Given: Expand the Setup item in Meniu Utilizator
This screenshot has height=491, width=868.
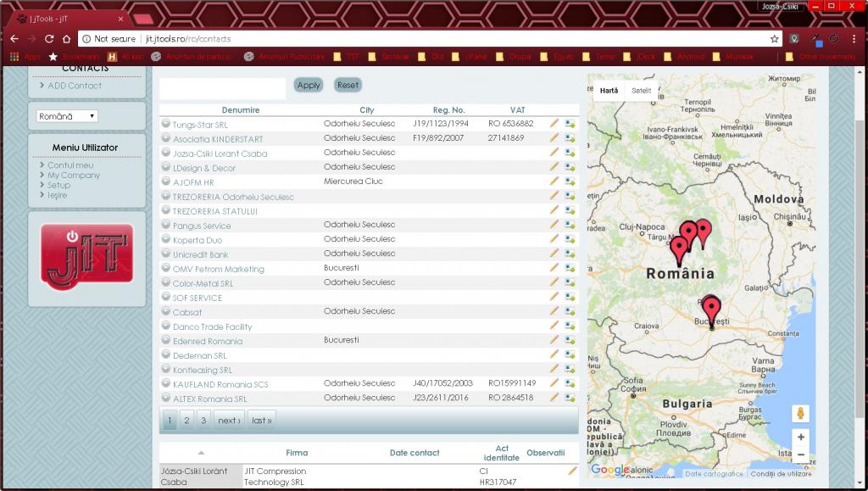Looking at the screenshot, I should click(58, 185).
